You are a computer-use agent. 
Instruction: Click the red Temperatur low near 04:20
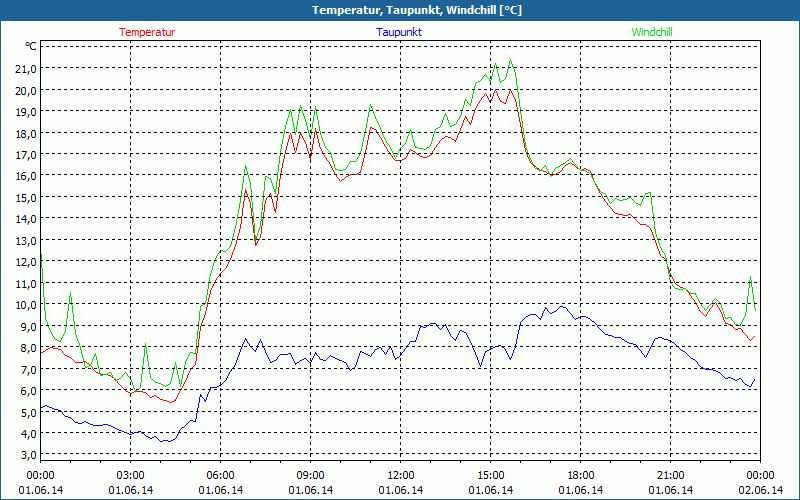pyautogui.click(x=171, y=402)
